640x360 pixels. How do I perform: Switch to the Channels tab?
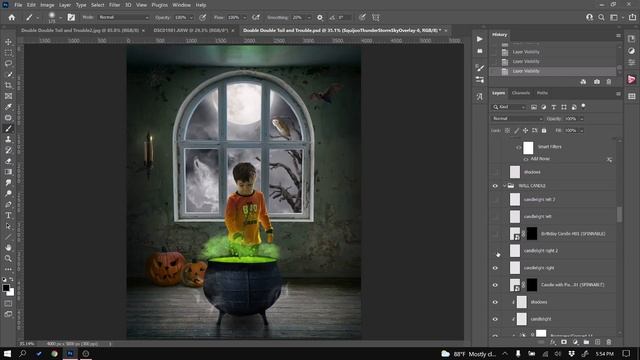[521, 93]
